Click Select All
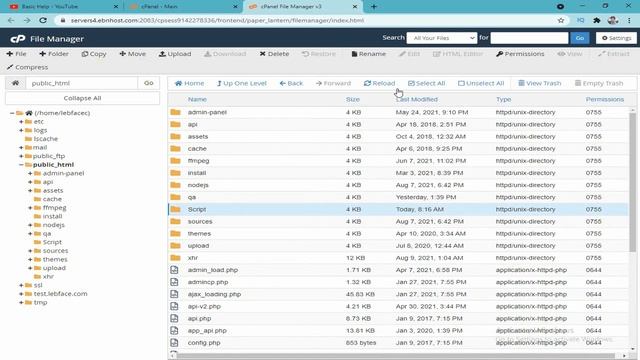 427,83
